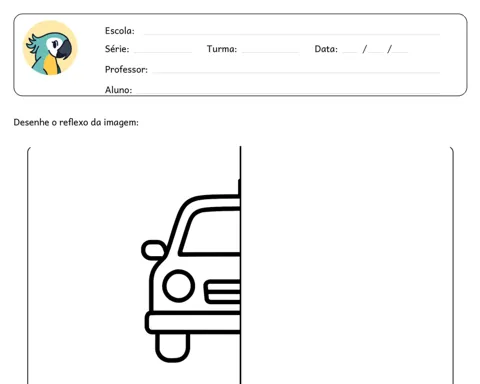Click the car's side mirror
The image size is (480, 384).
(154, 250)
